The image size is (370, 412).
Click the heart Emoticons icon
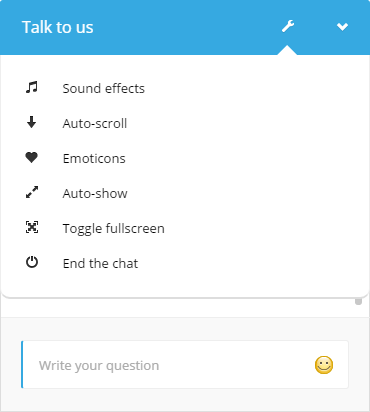tap(32, 157)
